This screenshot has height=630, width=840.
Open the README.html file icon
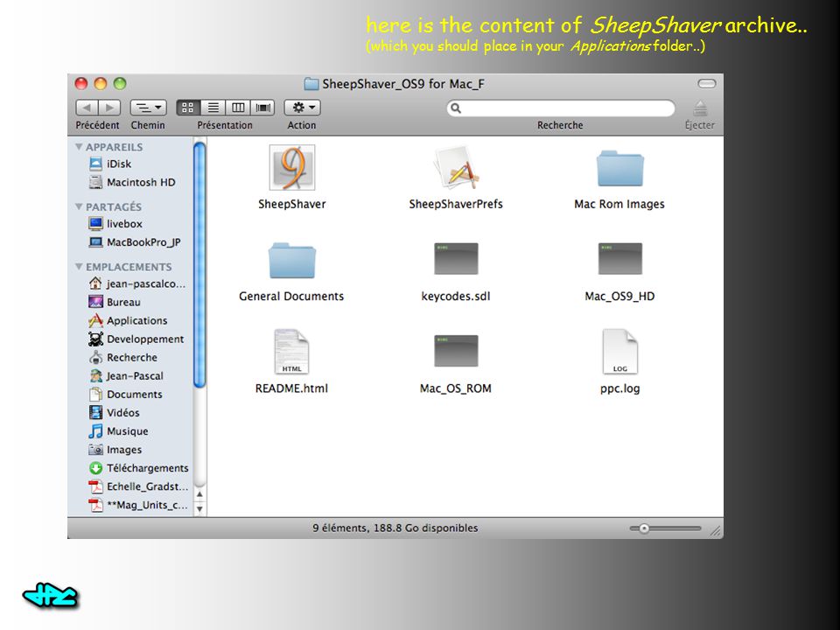pos(291,352)
